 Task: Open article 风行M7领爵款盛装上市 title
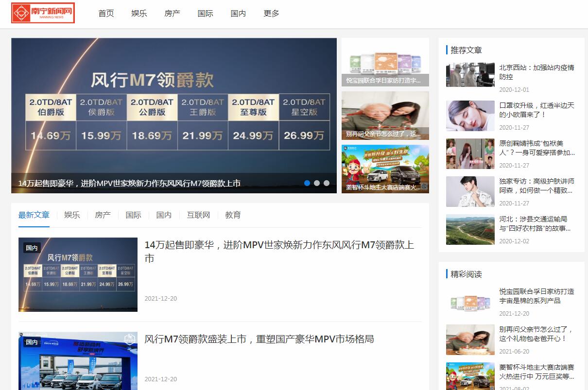(259, 339)
